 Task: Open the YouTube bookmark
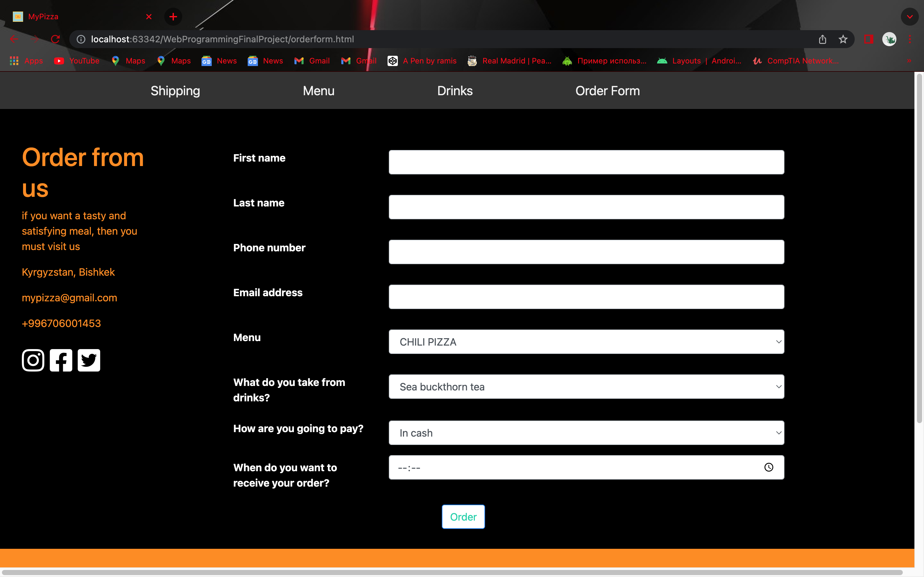77,61
